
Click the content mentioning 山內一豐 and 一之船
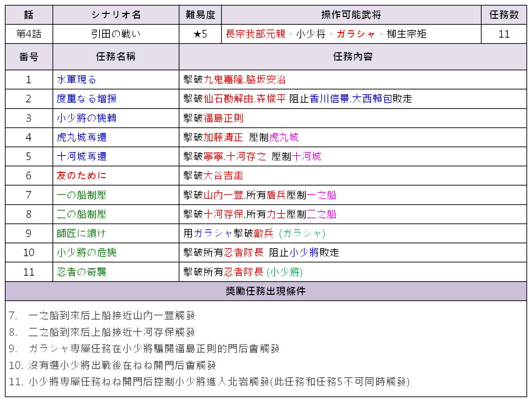pyautogui.click(x=260, y=195)
